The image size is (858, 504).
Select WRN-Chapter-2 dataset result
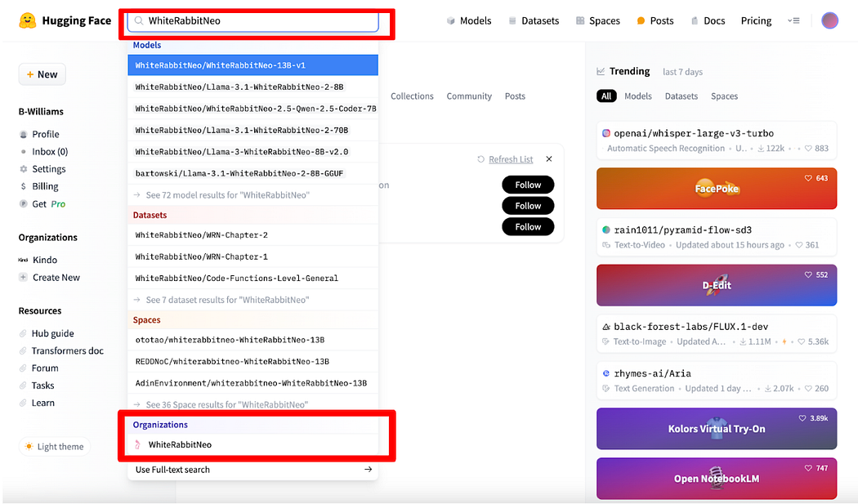pyautogui.click(x=252, y=235)
